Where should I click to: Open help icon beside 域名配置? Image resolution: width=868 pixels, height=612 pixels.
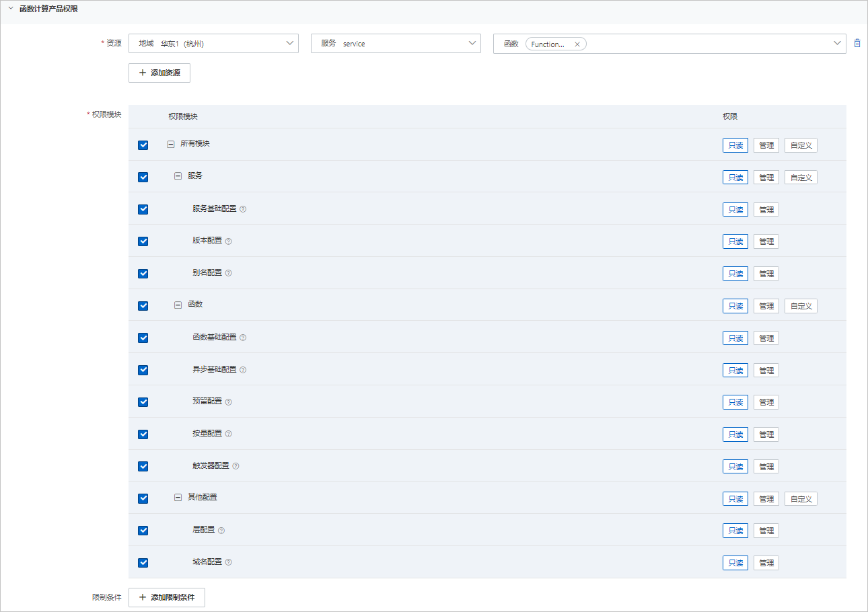(228, 562)
